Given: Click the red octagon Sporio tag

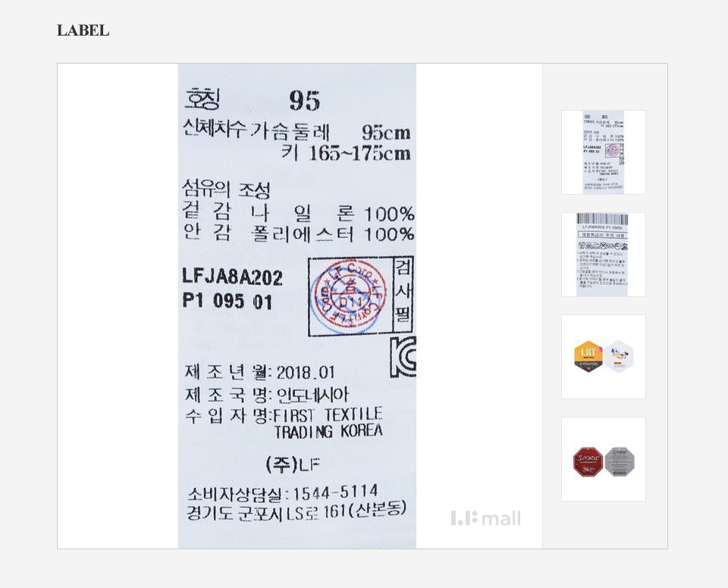Looking at the screenshot, I should [588, 461].
